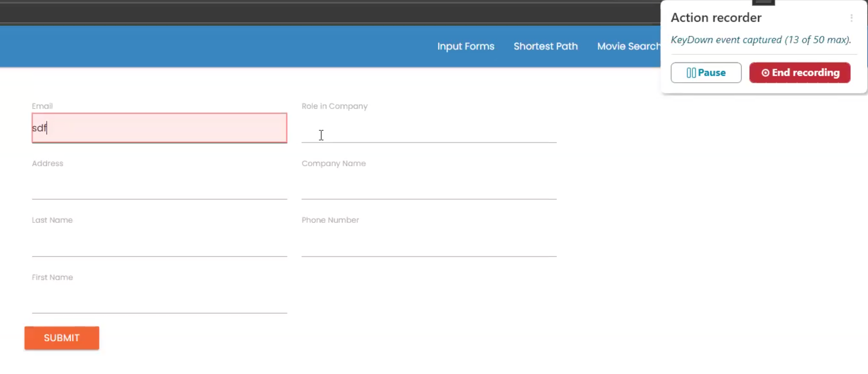Select the Address input field

(x=159, y=185)
